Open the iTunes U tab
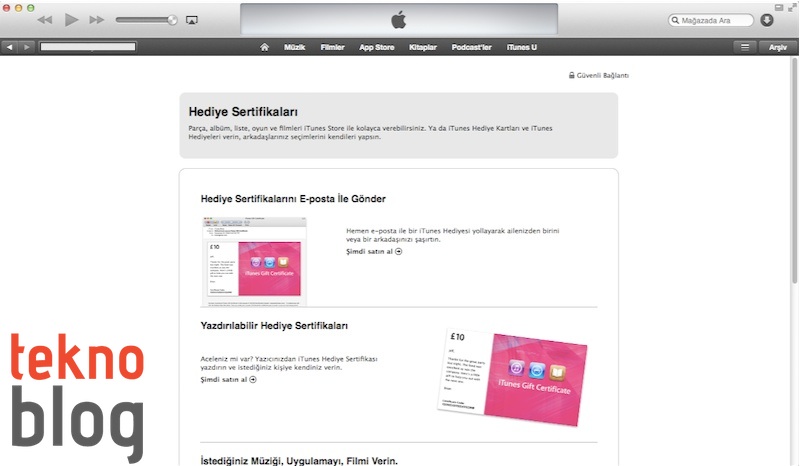Viewport: 800px width, 466px height. (x=521, y=47)
